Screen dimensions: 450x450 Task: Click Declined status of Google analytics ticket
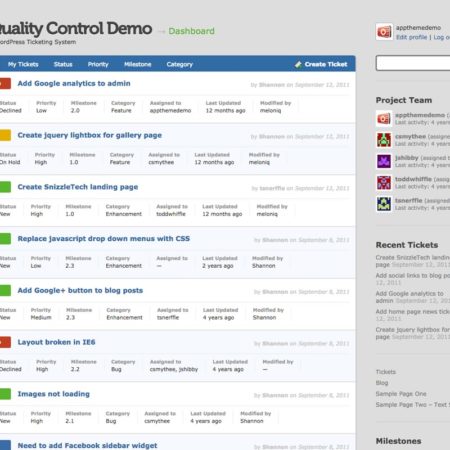pos(11,111)
